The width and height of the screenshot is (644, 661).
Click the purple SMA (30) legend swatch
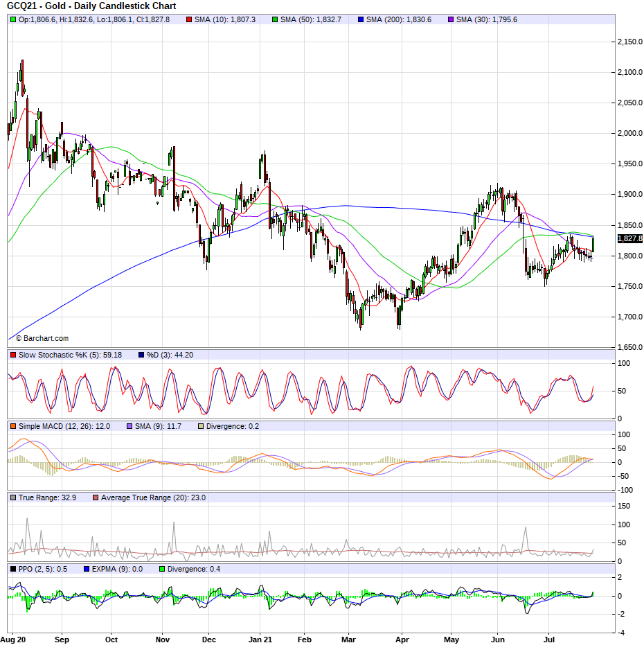pyautogui.click(x=451, y=19)
